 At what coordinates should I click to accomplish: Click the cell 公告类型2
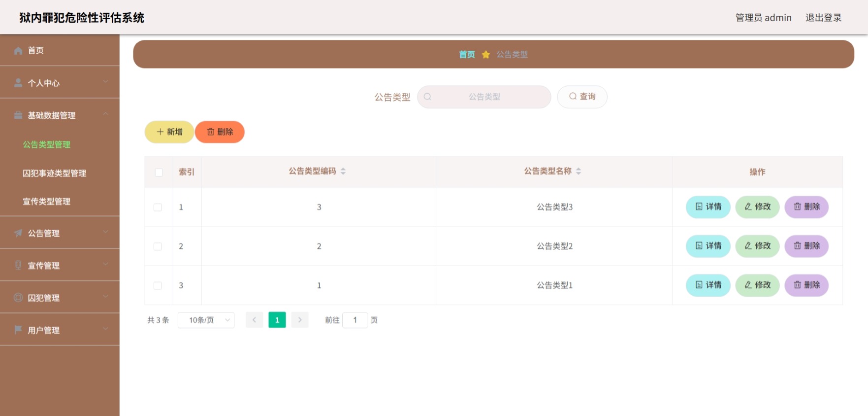pos(554,246)
